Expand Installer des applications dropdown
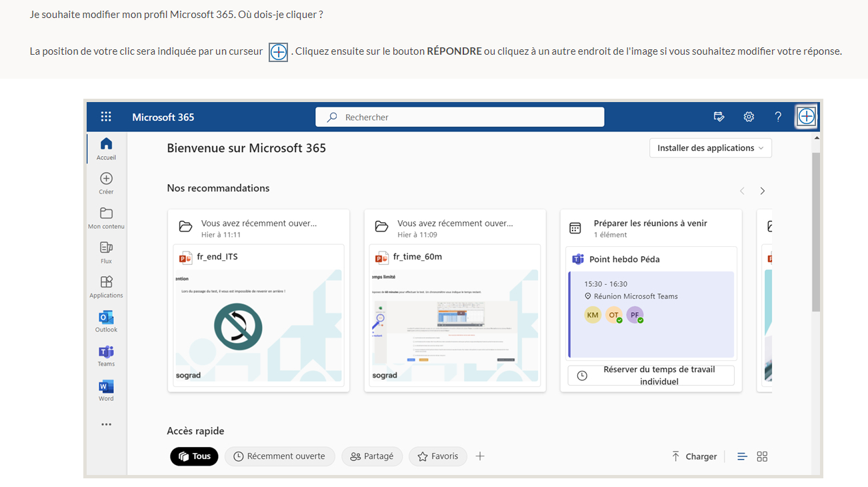This screenshot has height=487, width=868. tap(710, 148)
